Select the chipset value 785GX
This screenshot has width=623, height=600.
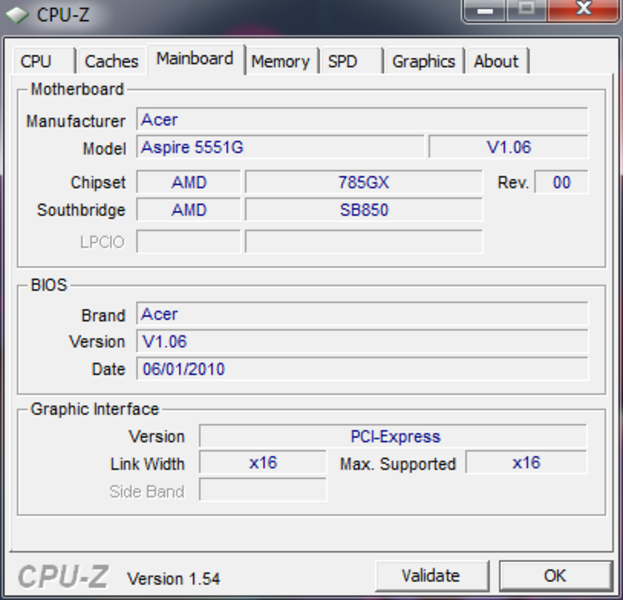(364, 182)
